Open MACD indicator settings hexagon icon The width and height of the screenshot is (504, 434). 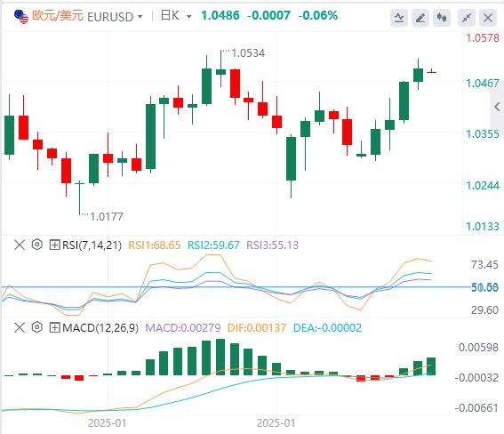coord(37,327)
